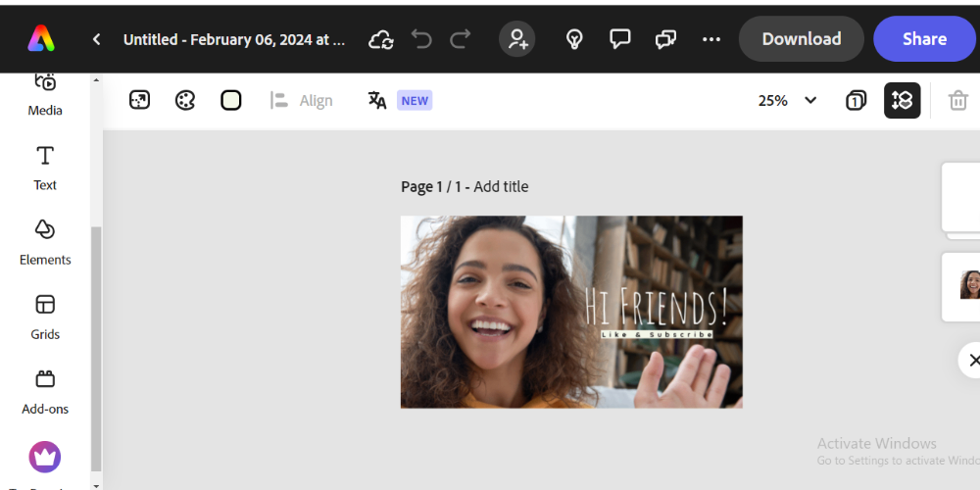Click the sidebar scroll down arrow
The width and height of the screenshot is (980, 490).
tap(96, 485)
